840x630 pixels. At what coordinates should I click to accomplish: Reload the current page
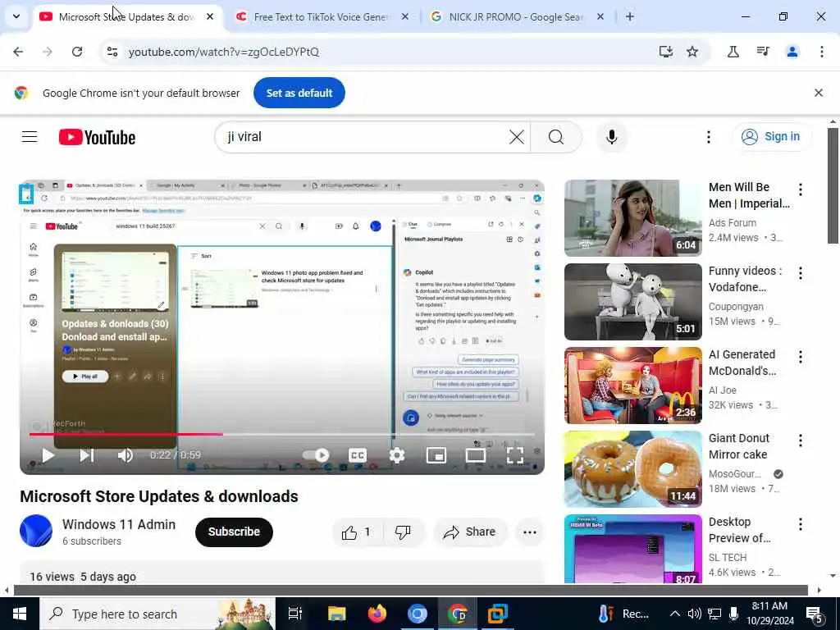pyautogui.click(x=77, y=52)
